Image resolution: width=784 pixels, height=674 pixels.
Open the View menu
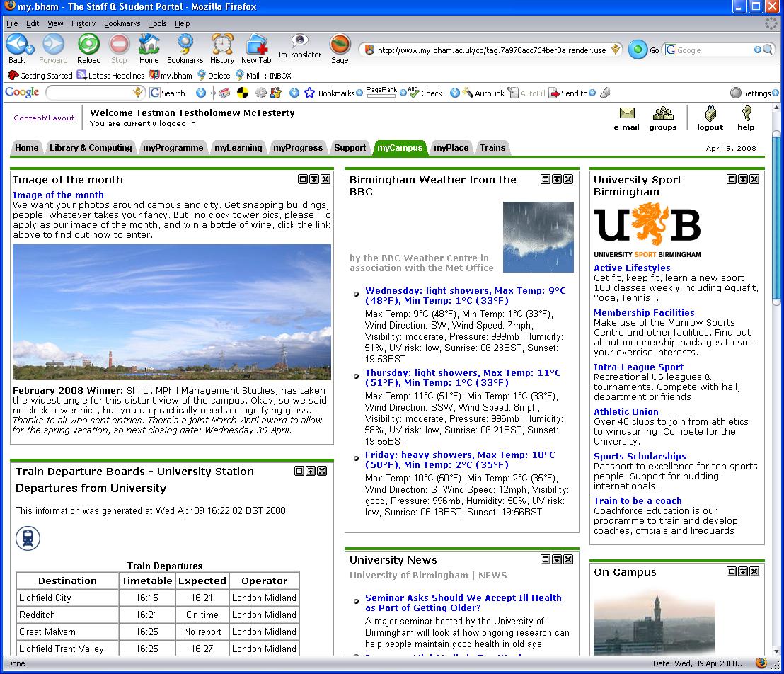[55, 23]
